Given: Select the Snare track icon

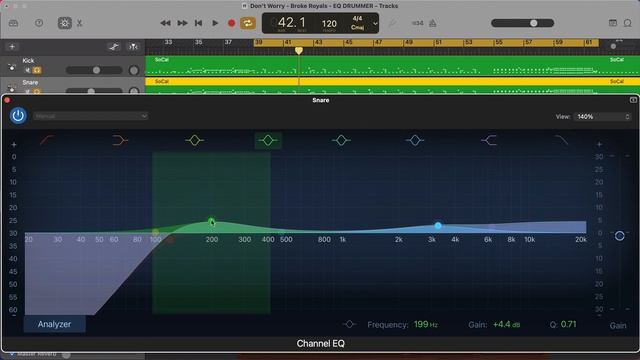Looking at the screenshot, I should [11, 88].
